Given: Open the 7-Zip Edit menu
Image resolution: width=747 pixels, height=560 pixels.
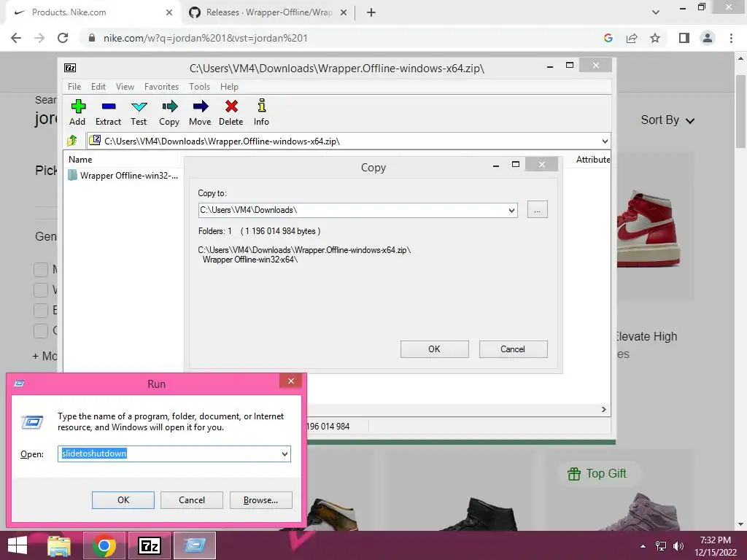Looking at the screenshot, I should click(98, 87).
